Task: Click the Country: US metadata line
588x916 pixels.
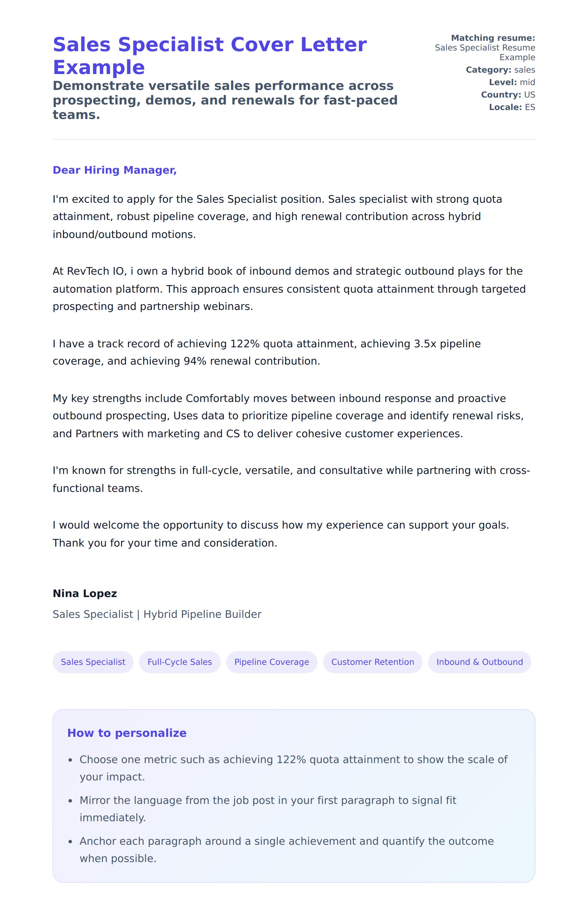Action: (x=508, y=95)
